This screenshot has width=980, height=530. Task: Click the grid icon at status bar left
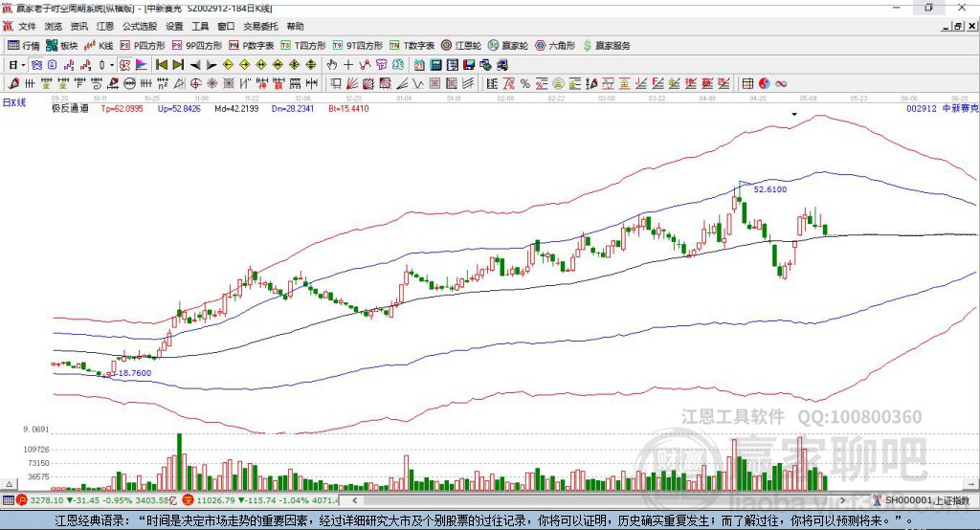8,500
